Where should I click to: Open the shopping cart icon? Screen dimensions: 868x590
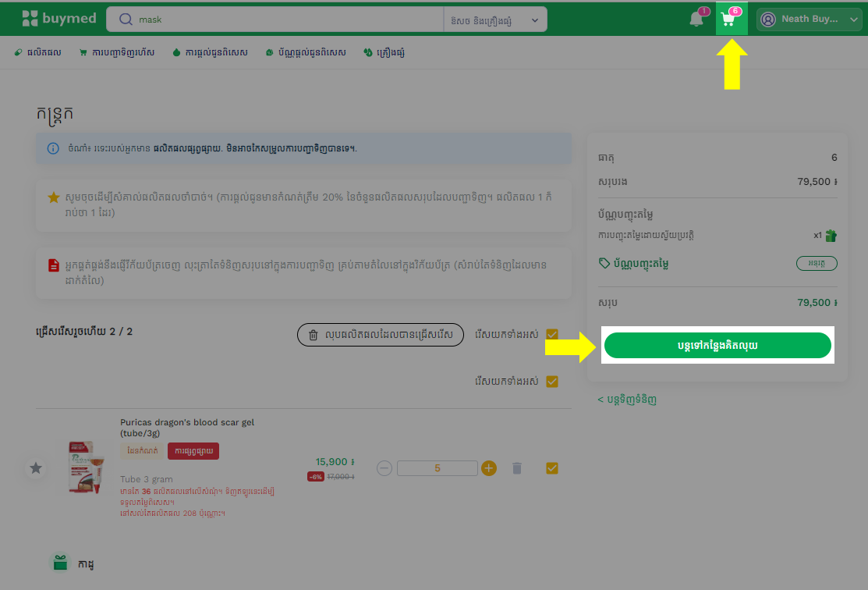730,19
